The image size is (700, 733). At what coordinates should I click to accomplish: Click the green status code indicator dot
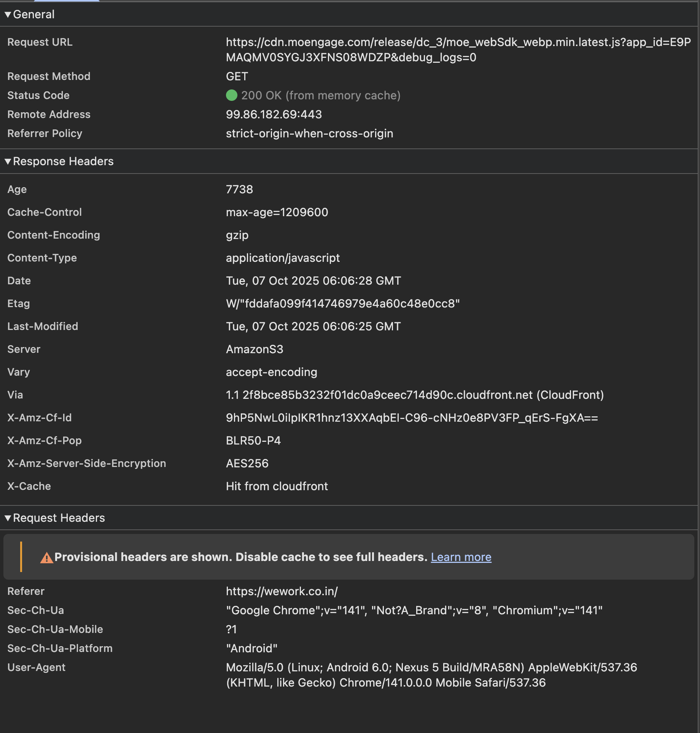click(231, 95)
